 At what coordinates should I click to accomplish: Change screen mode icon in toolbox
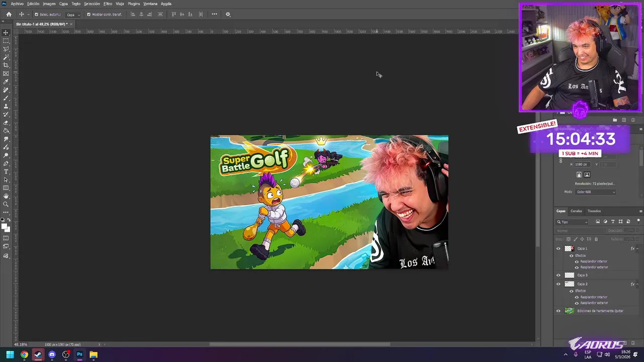6,246
